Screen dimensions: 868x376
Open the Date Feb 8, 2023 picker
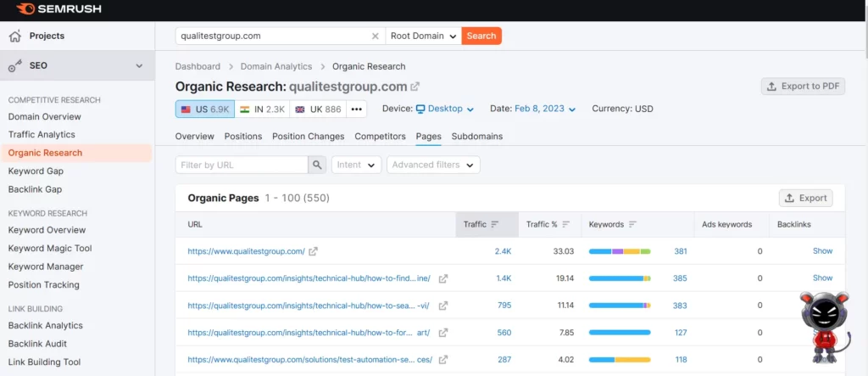[x=545, y=109]
